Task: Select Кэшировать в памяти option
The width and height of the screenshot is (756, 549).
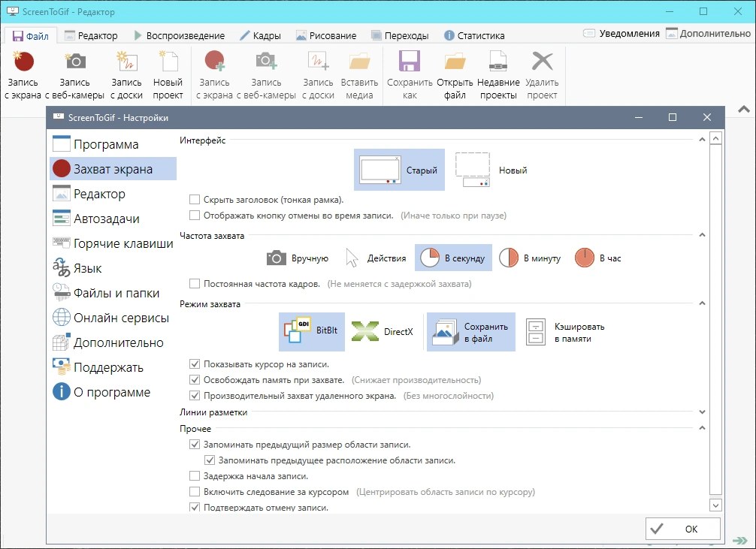Action: [565, 332]
